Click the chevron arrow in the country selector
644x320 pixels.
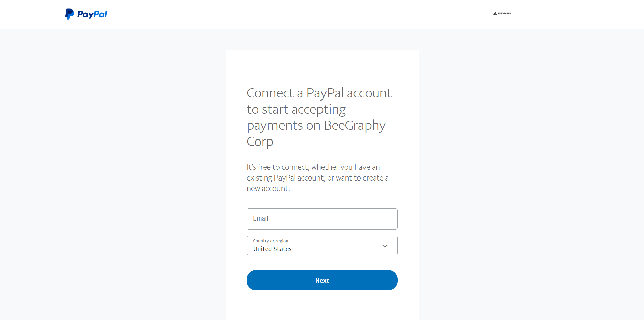pos(385,246)
